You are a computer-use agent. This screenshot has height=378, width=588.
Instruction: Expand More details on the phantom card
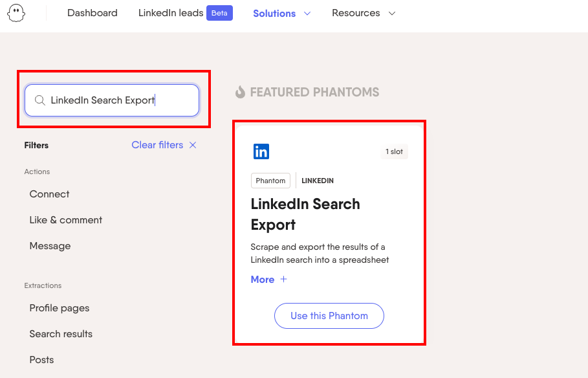click(263, 280)
